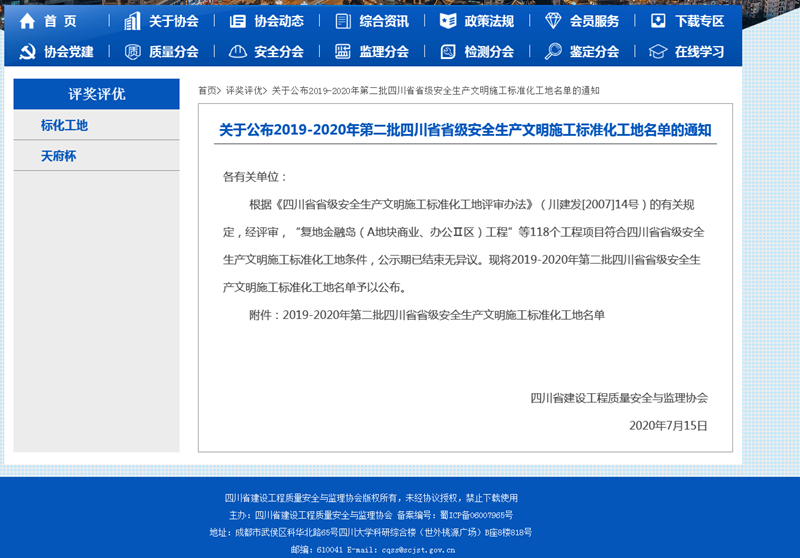The height and width of the screenshot is (558, 800).
Task: Click the bar chart icon for 关于协会
Action: coord(132,21)
